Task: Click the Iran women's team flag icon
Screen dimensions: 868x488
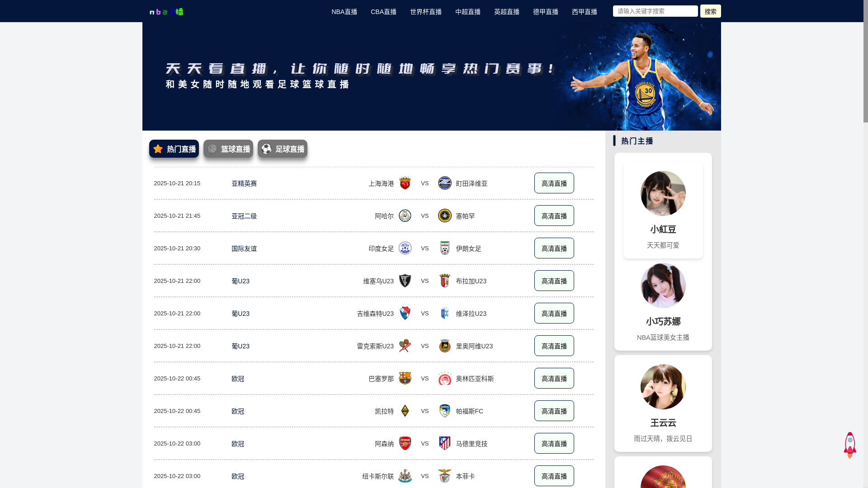Action: click(x=444, y=248)
